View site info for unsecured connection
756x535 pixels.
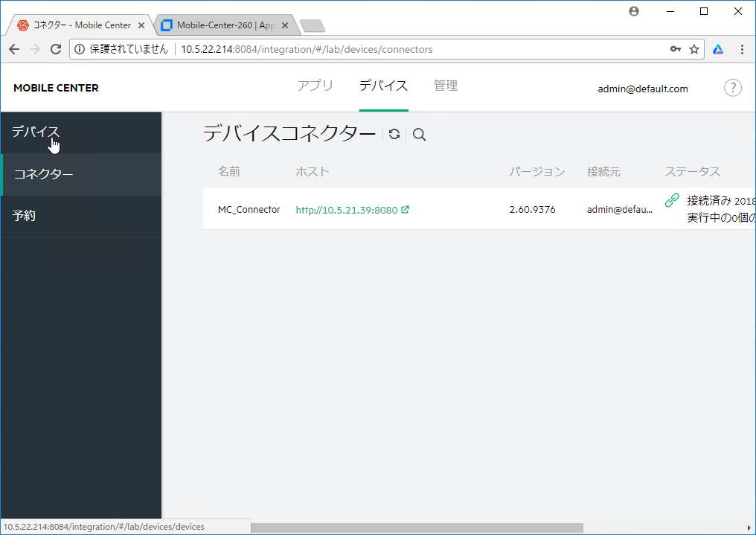pos(80,49)
